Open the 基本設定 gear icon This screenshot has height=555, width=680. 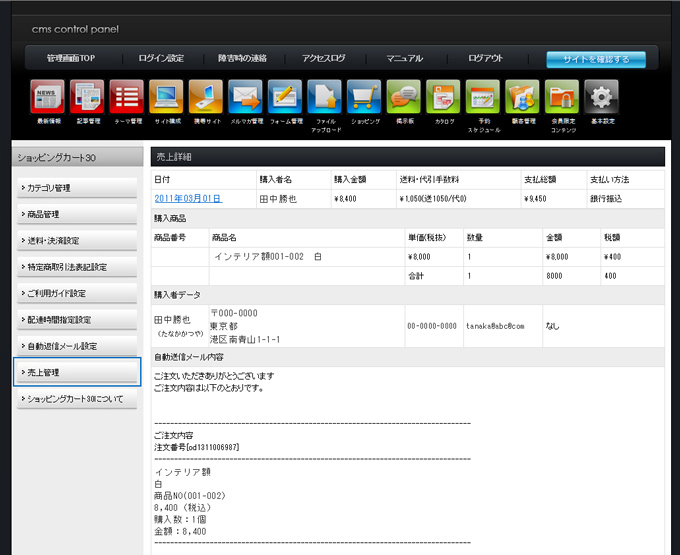pos(602,98)
